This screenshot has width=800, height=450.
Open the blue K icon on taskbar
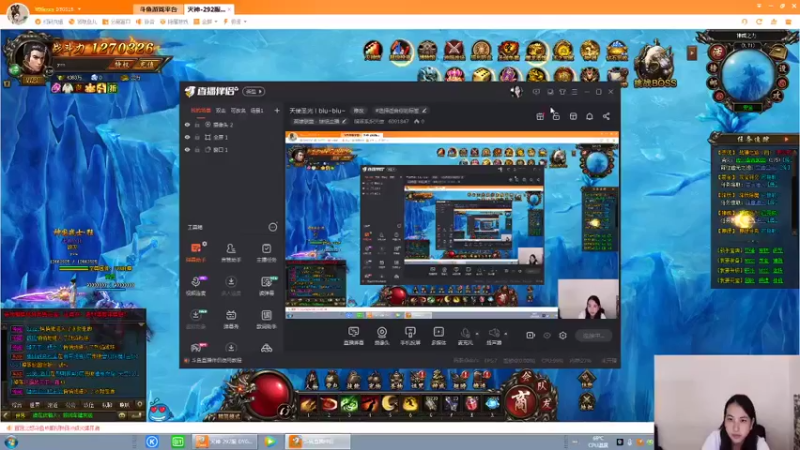(152, 442)
